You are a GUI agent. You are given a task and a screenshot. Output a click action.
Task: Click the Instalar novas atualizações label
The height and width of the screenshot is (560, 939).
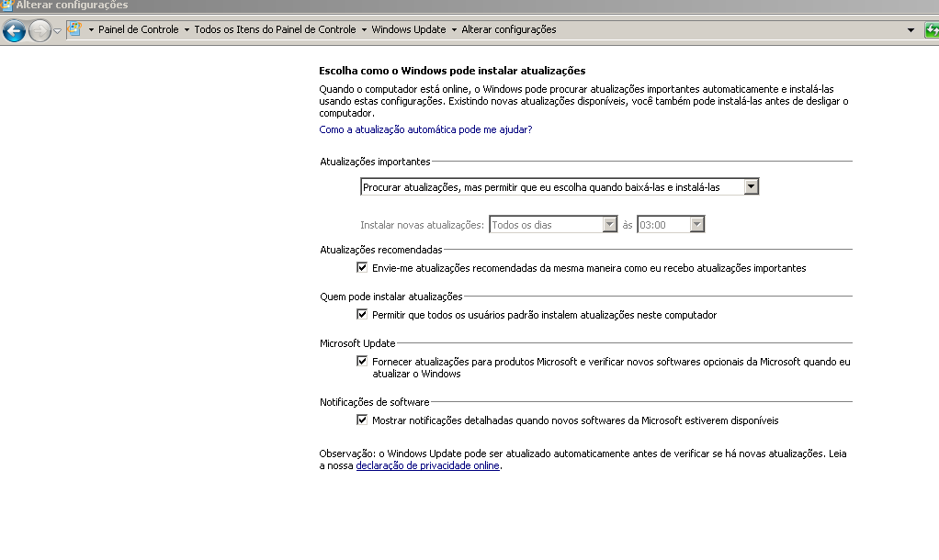(x=423, y=225)
